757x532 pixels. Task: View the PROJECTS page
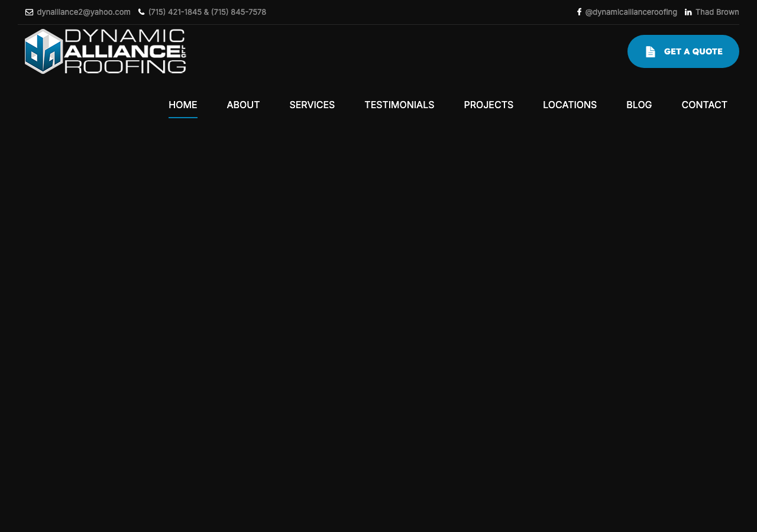point(489,105)
